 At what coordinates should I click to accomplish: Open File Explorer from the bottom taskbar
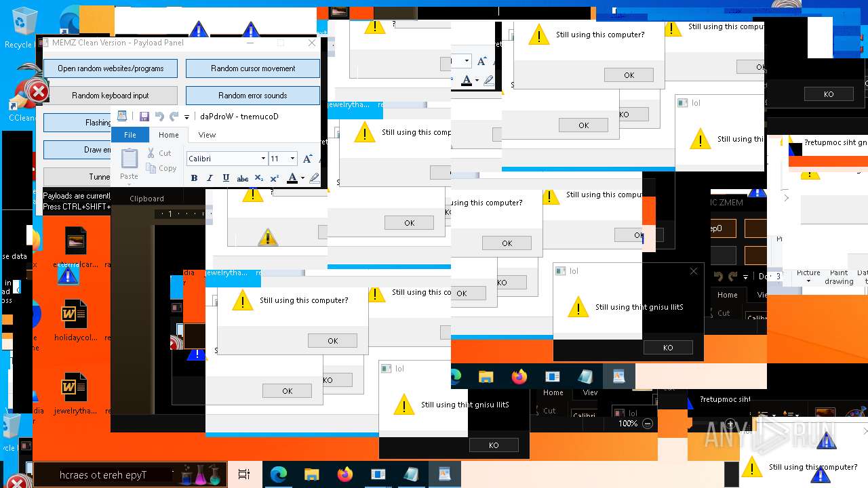[311, 475]
